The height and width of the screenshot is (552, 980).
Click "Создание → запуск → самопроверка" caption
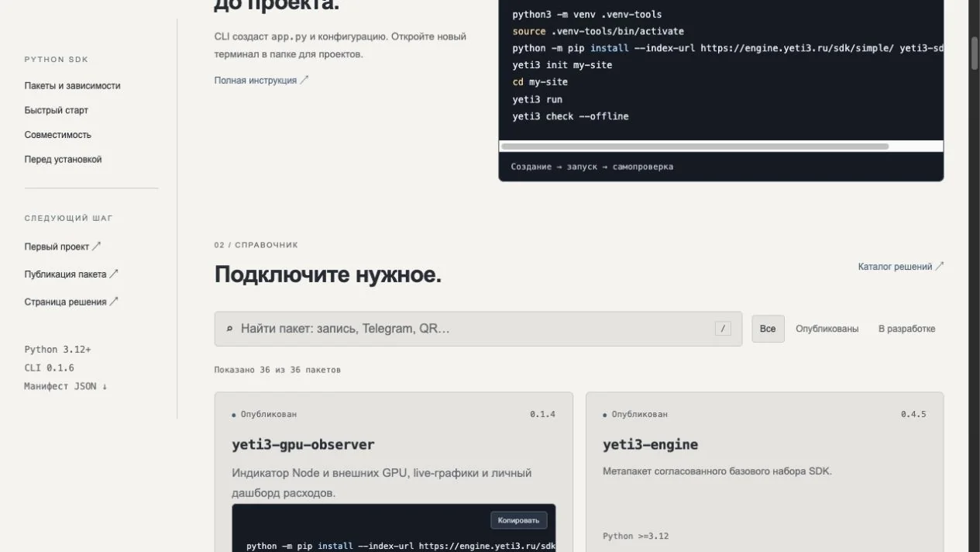point(592,167)
